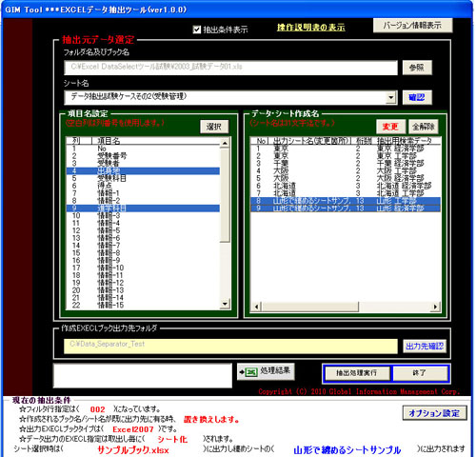
Task: Toggle the 抽出条件表示 checkbox
Action: click(x=197, y=30)
